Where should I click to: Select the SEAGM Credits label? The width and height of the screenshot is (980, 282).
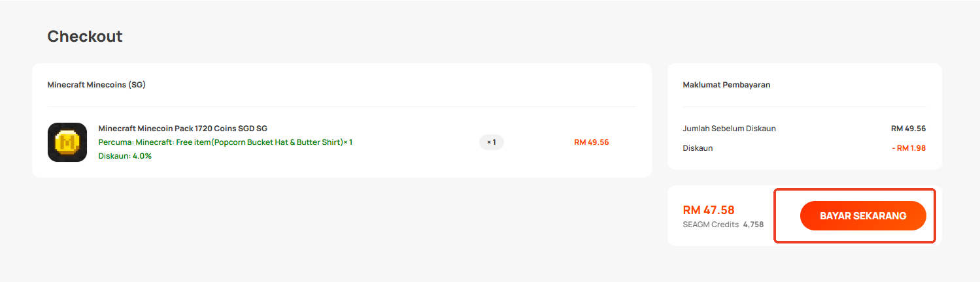[x=711, y=225]
